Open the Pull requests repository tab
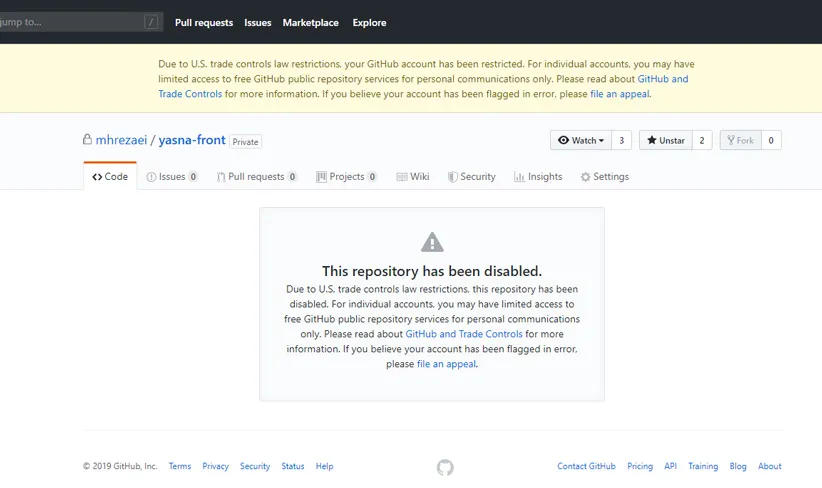 pos(256,177)
